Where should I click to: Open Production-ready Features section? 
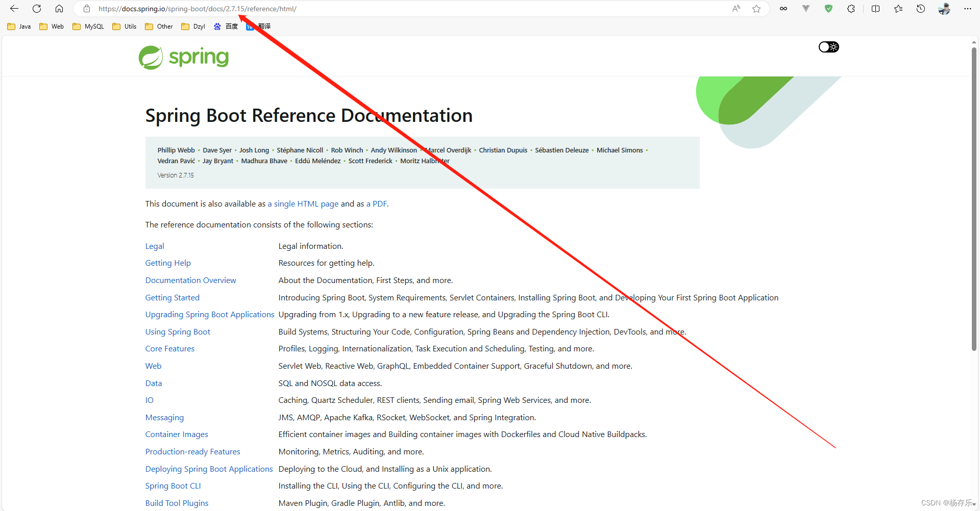(x=192, y=452)
